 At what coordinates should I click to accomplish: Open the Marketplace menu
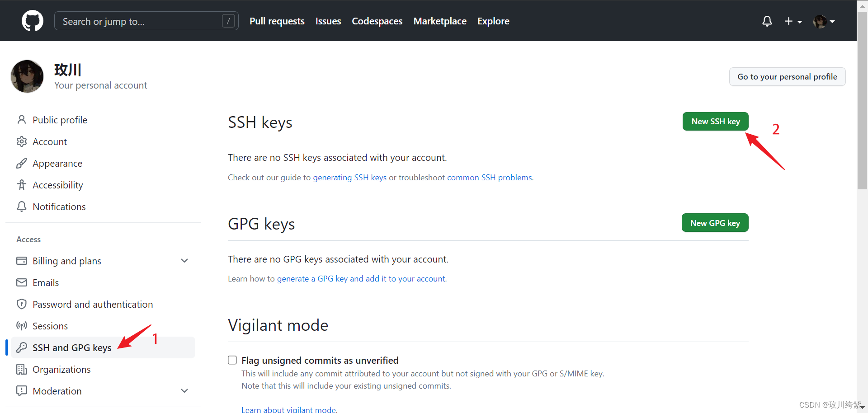(x=440, y=21)
